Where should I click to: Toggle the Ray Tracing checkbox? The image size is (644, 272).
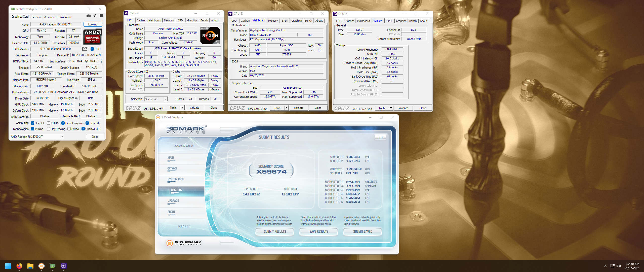[x=48, y=129]
